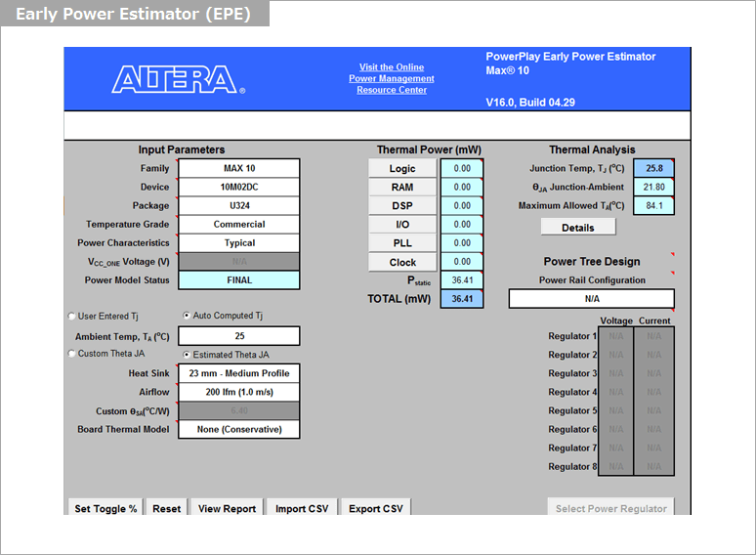
Task: Click the Altera logo
Action: click(x=179, y=79)
